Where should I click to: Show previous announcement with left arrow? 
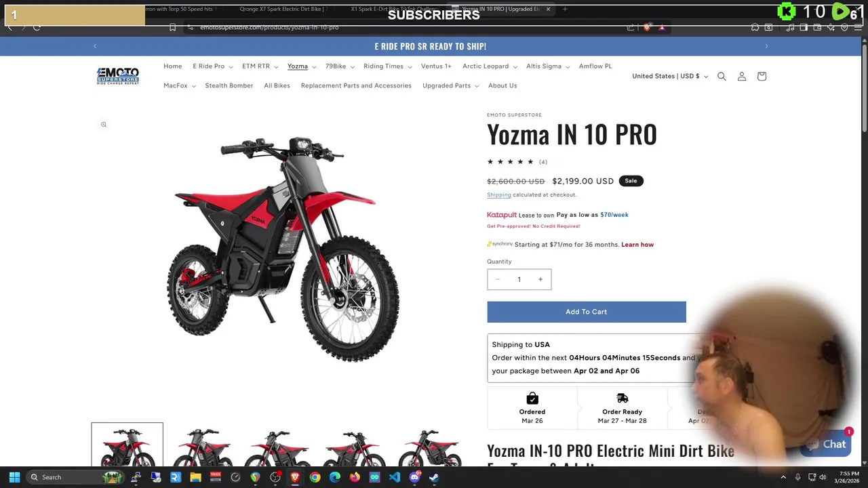point(95,46)
